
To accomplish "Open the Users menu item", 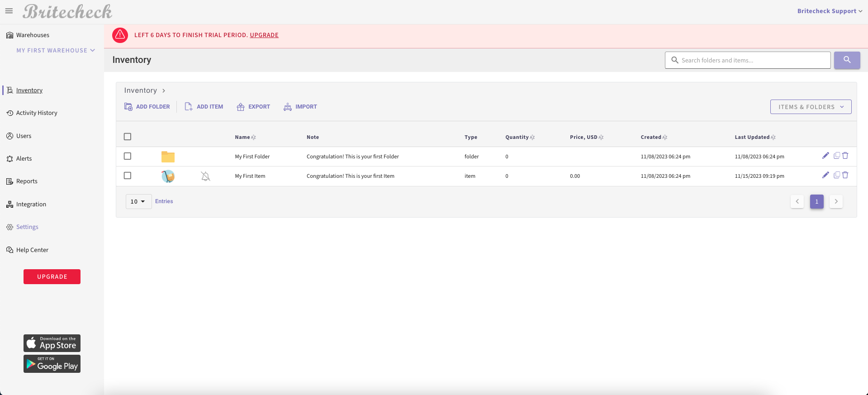I will 24,136.
